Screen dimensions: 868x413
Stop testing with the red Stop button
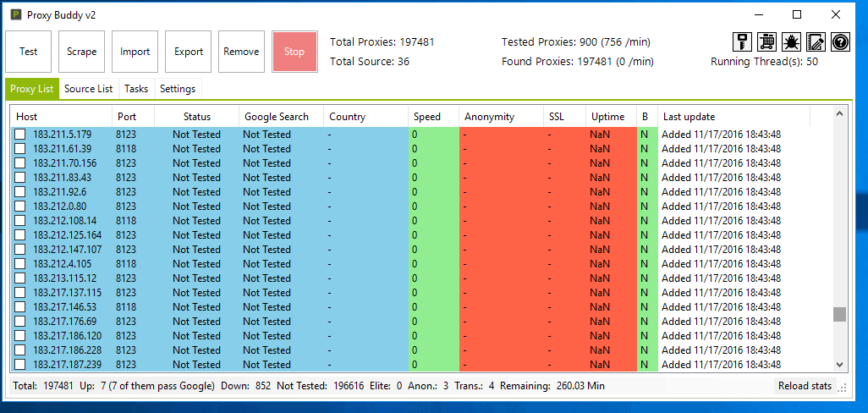(294, 52)
